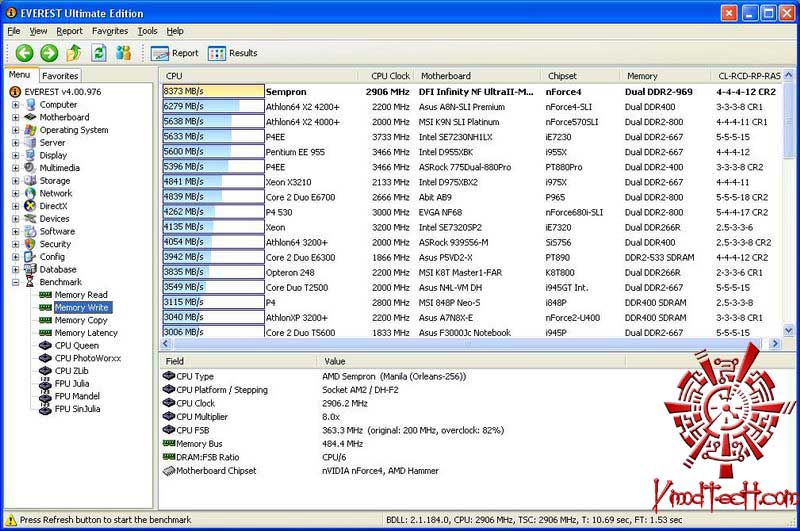Click the green Forward arrow toolbar icon

[x=49, y=53]
